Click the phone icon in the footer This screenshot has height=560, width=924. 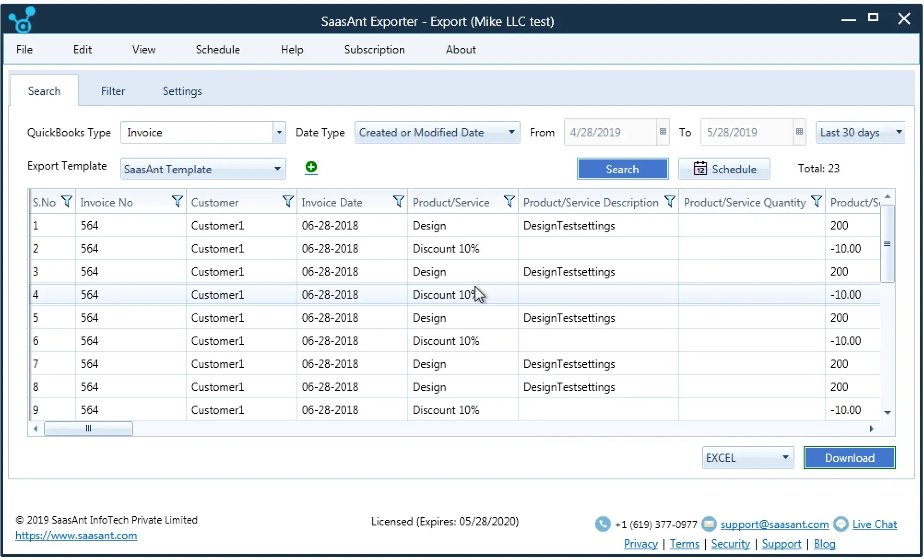603,524
